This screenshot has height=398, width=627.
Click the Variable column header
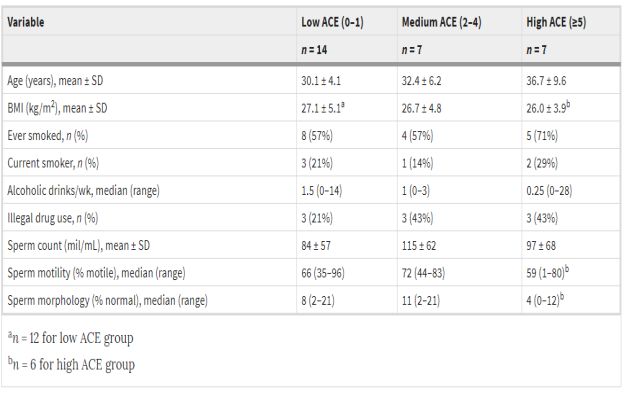click(x=26, y=22)
